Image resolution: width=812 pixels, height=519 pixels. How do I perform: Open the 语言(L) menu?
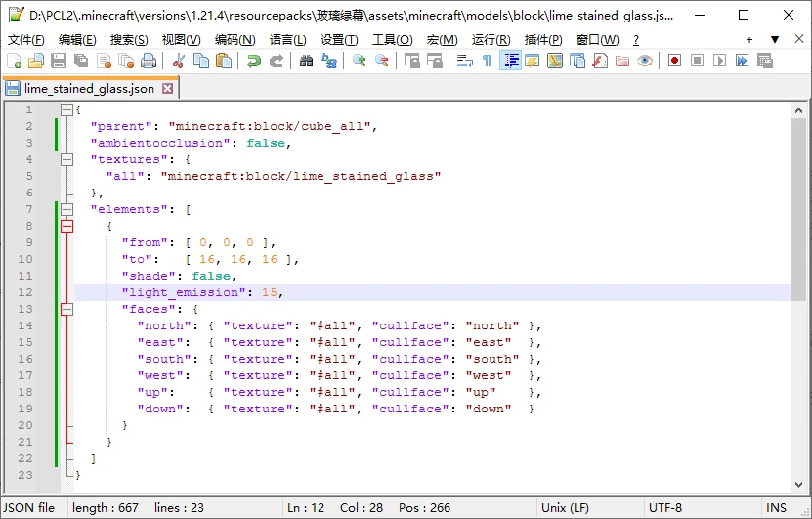[288, 40]
